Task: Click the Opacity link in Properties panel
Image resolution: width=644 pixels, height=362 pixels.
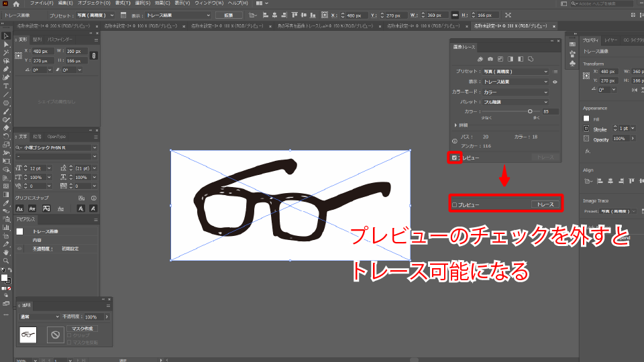Action: (x=601, y=139)
